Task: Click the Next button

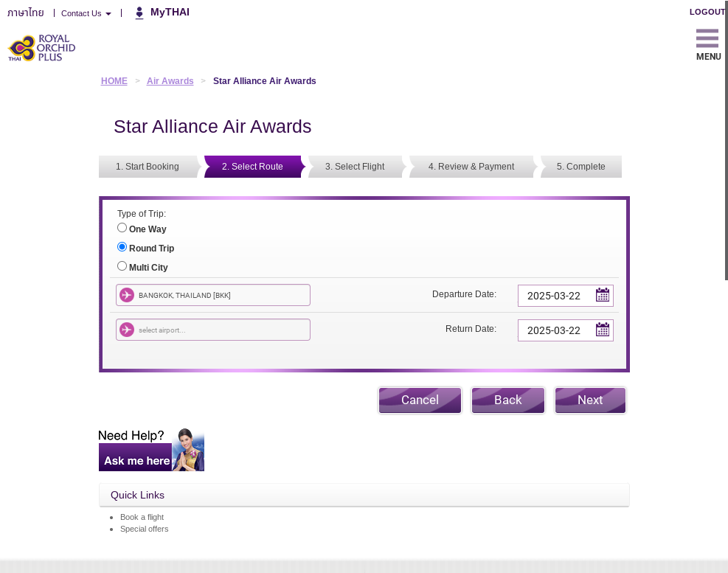Action: tap(590, 400)
